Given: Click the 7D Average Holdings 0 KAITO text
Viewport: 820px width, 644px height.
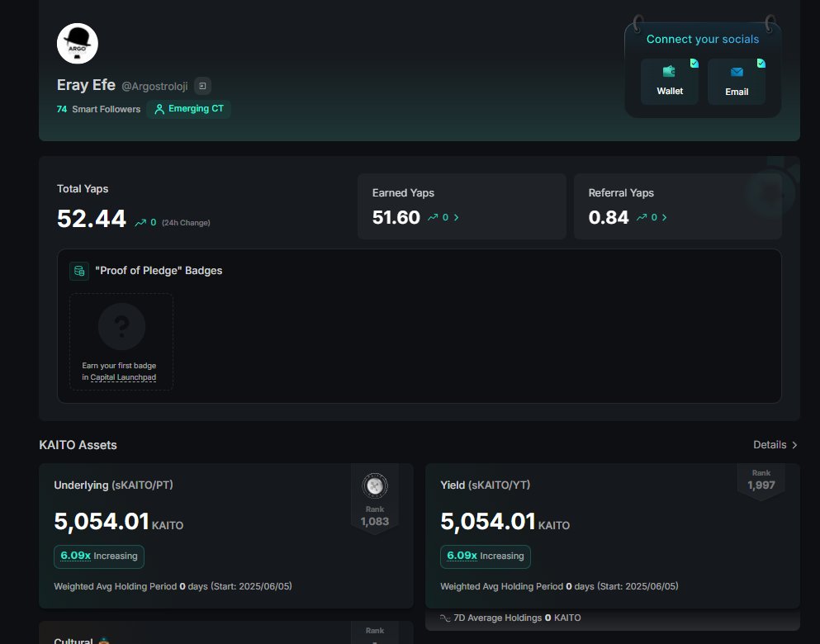Looking at the screenshot, I should pos(517,618).
